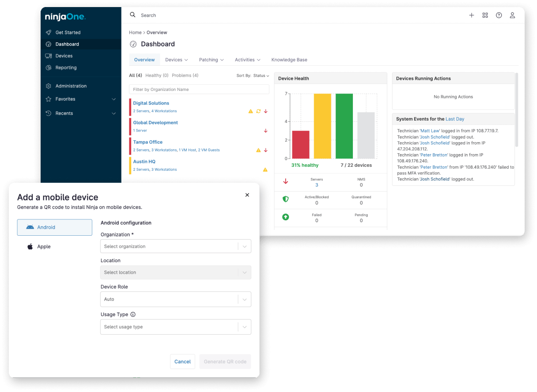
Task: Click the info icon next to Usage Type
Action: 132,314
